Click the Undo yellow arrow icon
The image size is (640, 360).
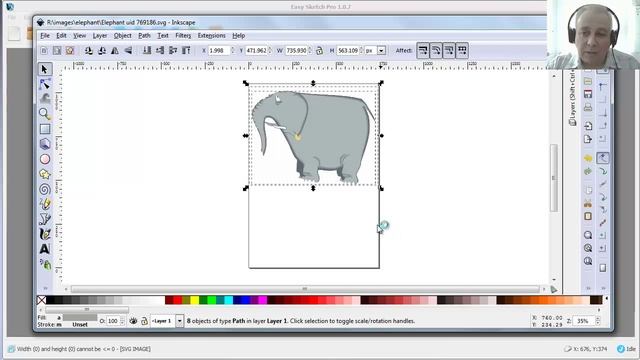[x=588, y=158]
